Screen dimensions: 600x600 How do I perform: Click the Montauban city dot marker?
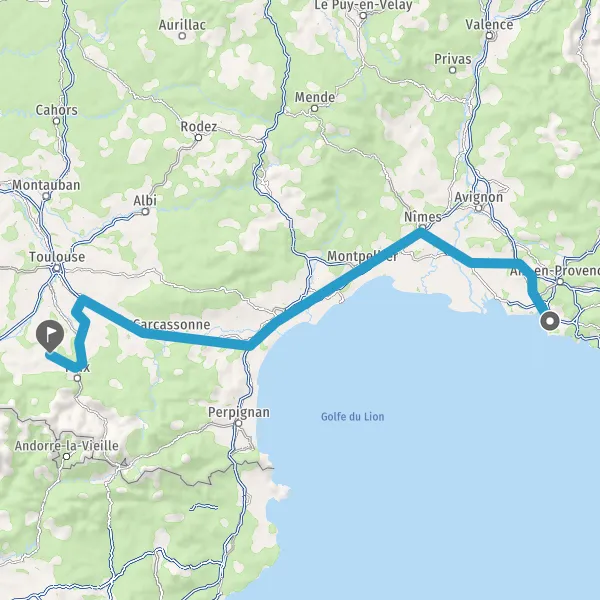point(46,196)
